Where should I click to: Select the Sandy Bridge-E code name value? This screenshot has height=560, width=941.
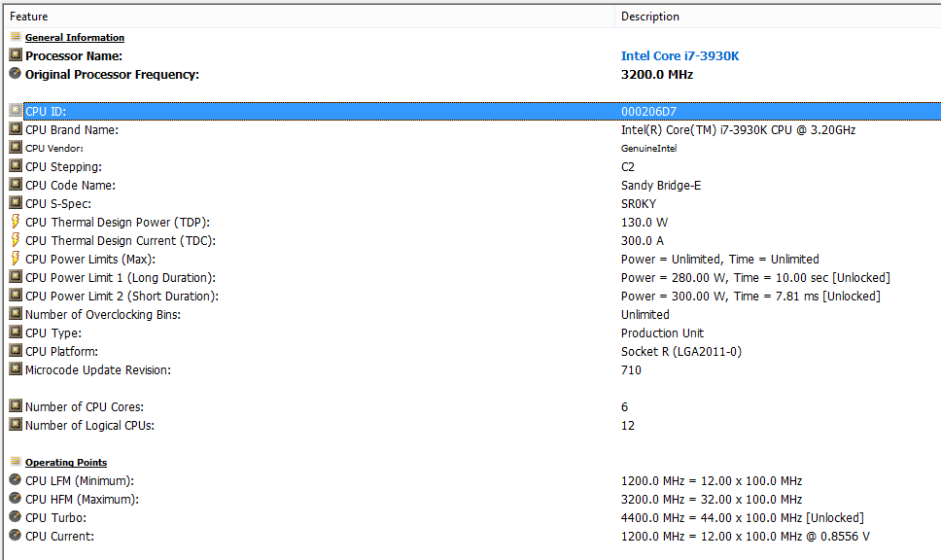[x=661, y=186]
